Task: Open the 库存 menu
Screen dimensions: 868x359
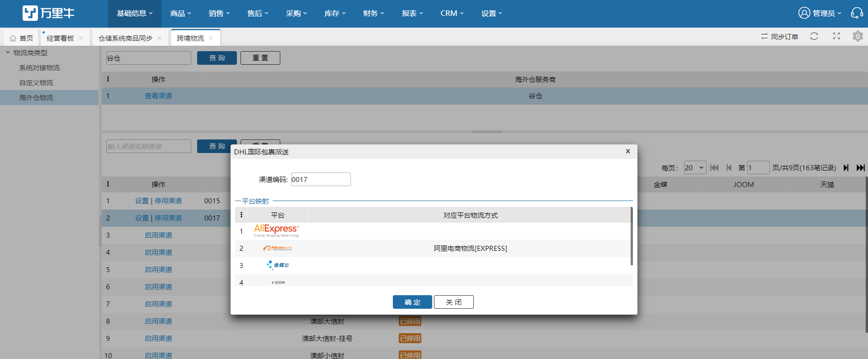Action: (335, 14)
